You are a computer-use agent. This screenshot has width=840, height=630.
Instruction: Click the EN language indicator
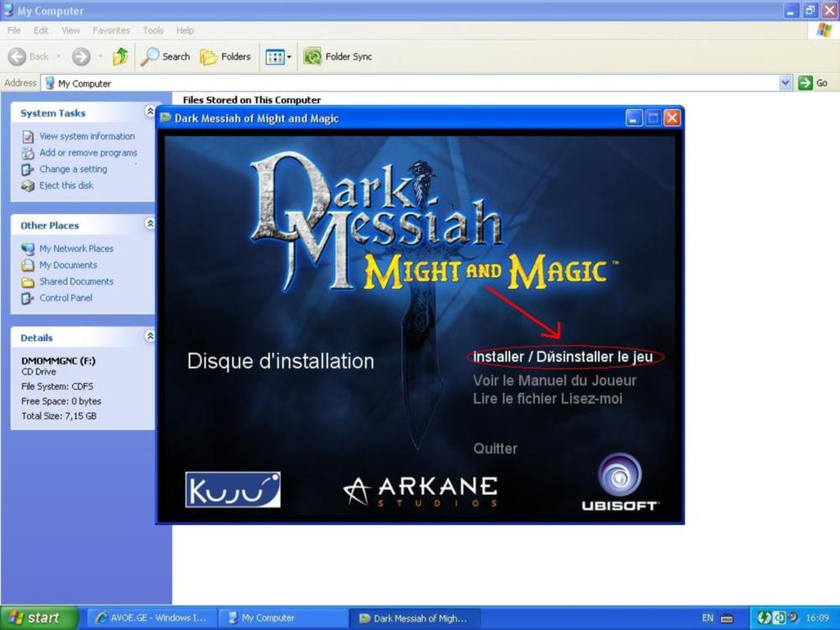tap(707, 617)
